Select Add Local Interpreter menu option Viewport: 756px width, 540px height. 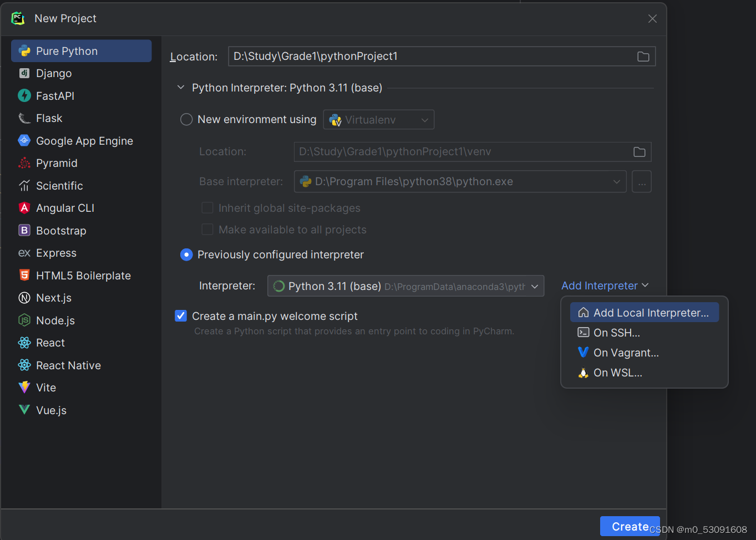[643, 312]
